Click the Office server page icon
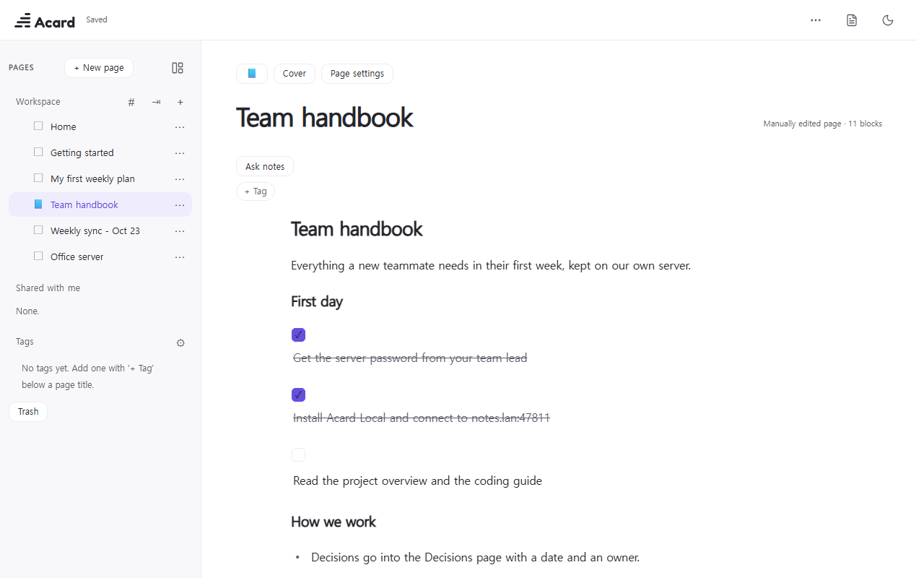The width and height of the screenshot is (924, 578). coord(38,256)
